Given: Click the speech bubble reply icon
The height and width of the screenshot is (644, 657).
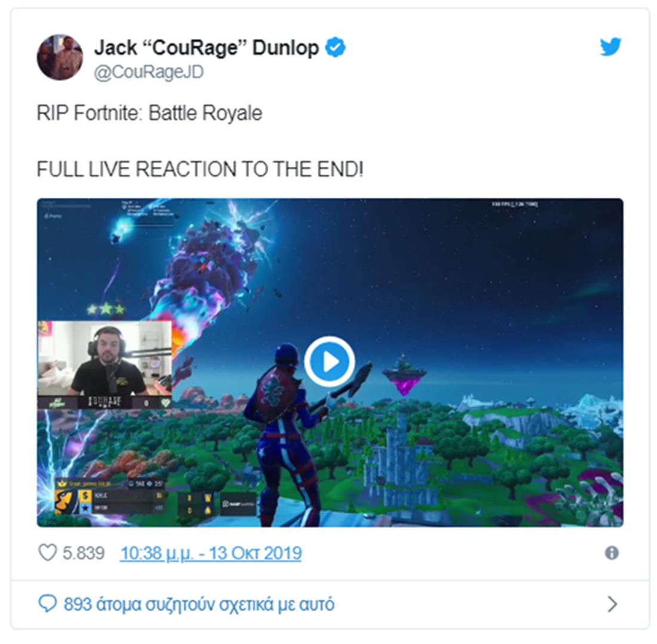Looking at the screenshot, I should [x=47, y=604].
